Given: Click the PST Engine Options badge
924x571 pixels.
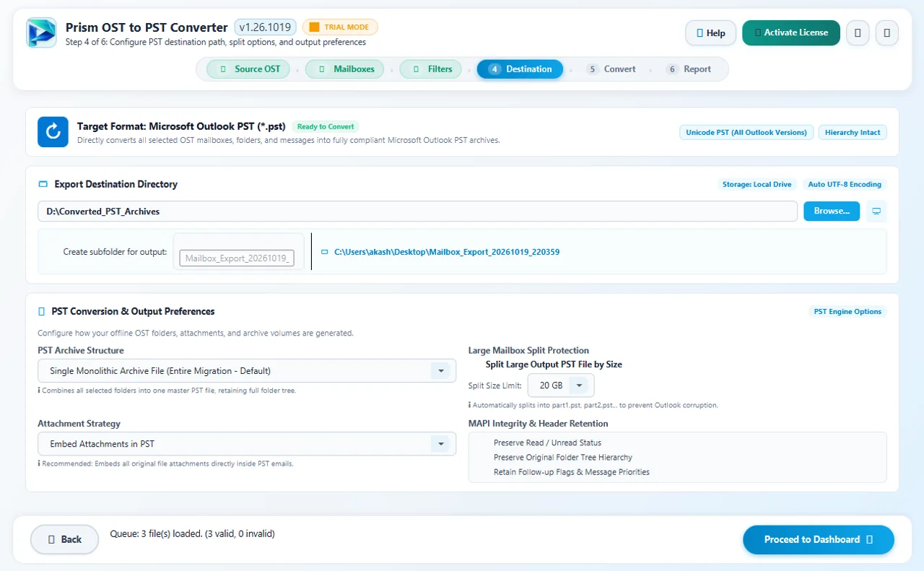Looking at the screenshot, I should point(847,312).
